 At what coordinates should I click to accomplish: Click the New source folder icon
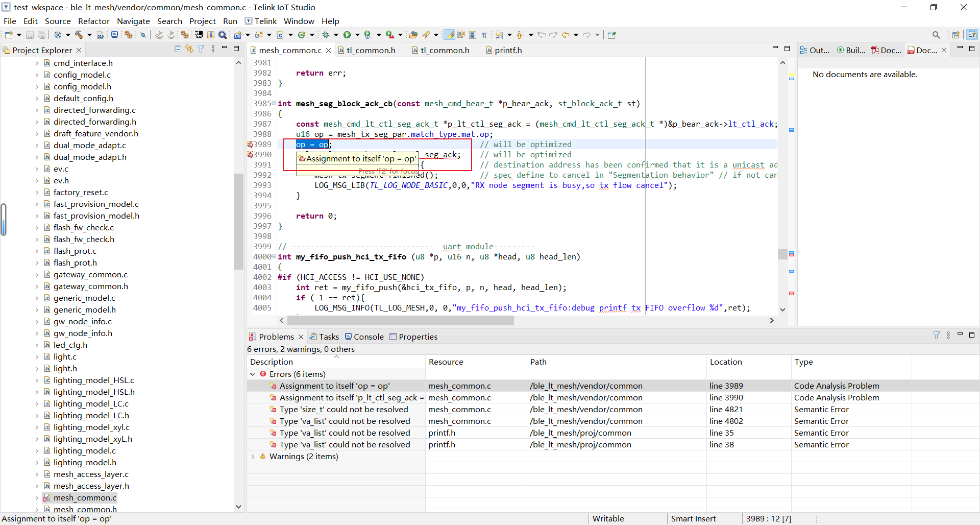click(x=259, y=35)
